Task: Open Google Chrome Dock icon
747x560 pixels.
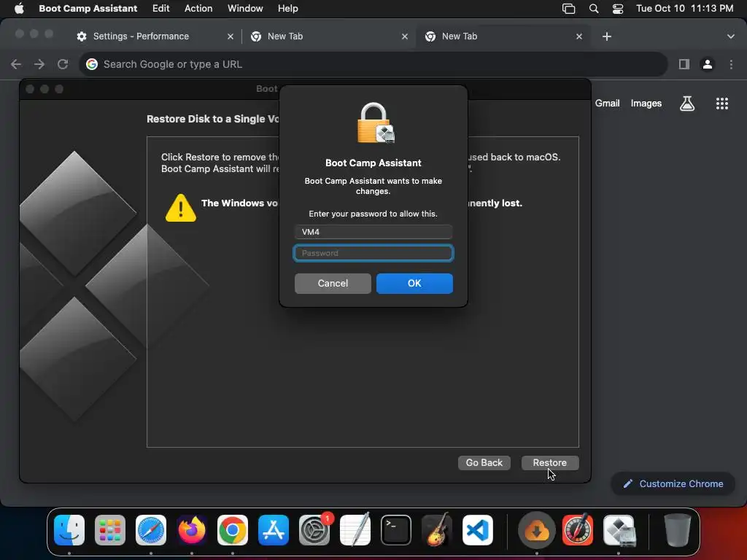Action: coord(233,530)
